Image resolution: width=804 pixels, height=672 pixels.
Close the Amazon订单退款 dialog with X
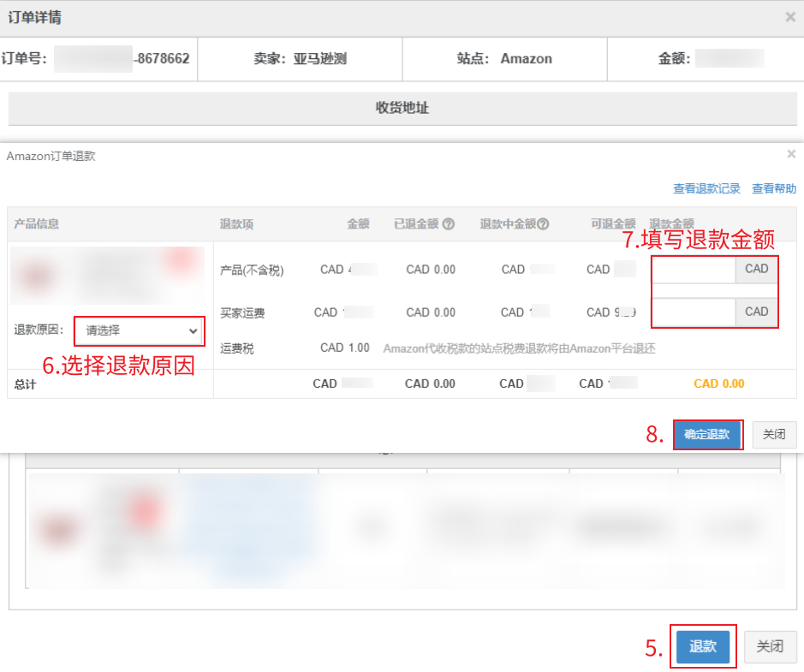coord(791,154)
